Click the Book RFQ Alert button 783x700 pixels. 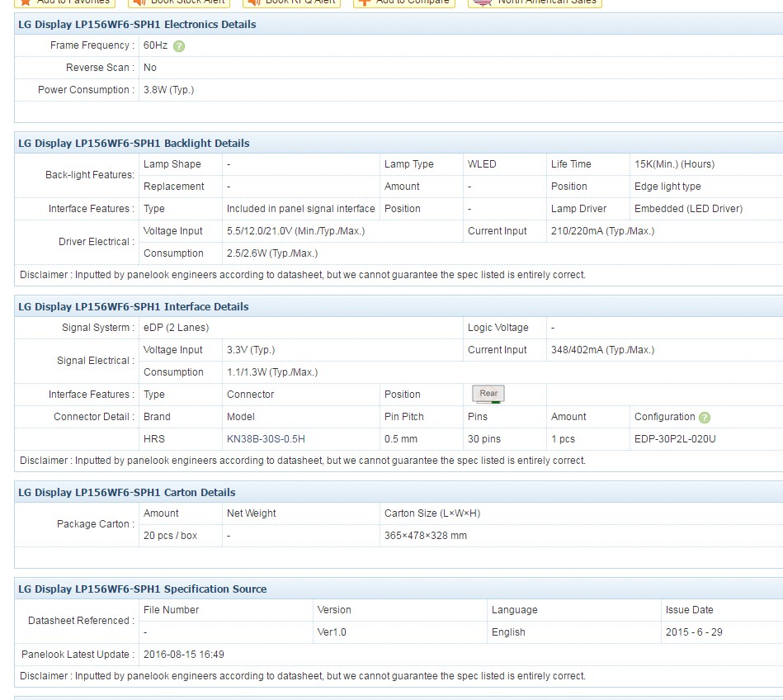(291, 2)
